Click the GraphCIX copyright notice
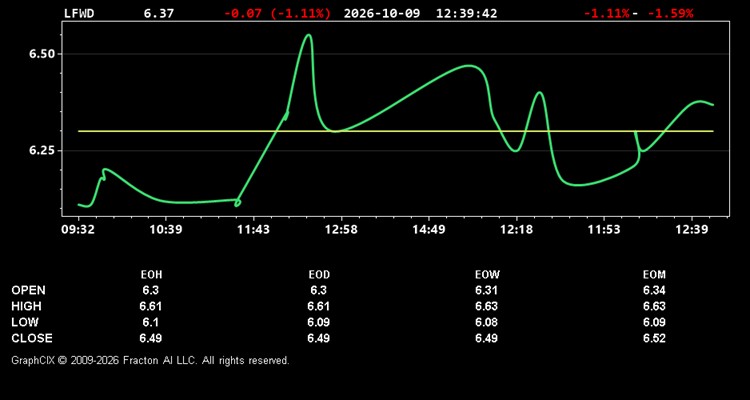 150,360
